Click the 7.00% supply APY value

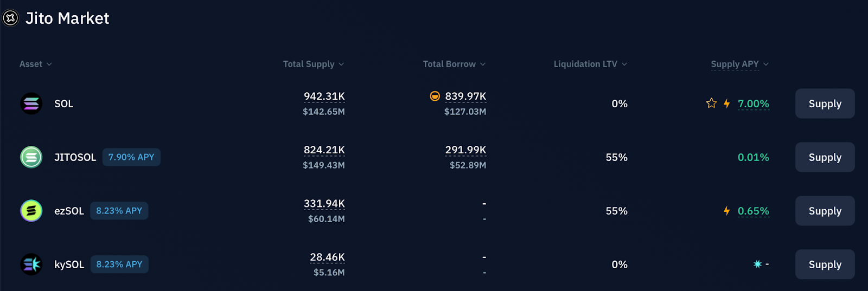coord(754,104)
